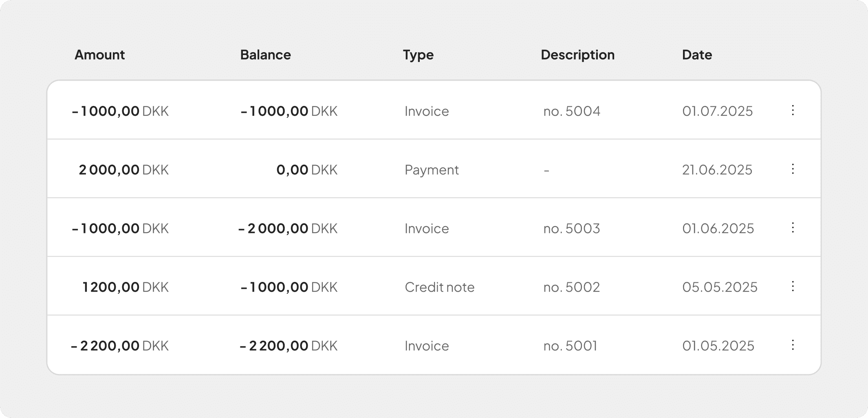This screenshot has width=868, height=418.
Task: Click the Description column header
Action: click(x=577, y=55)
